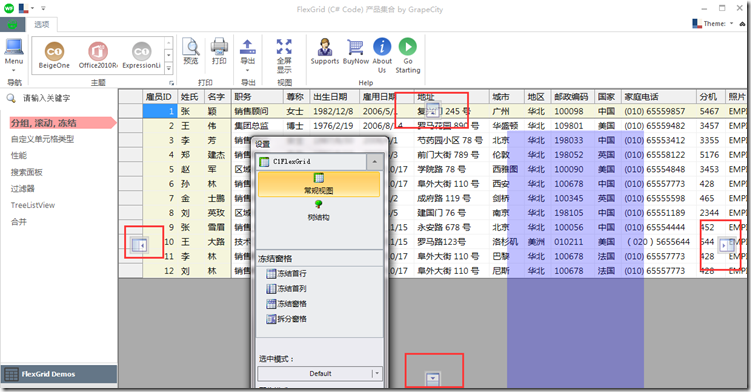
Task: Select phone cell (010) 65559857
Action: (659, 111)
